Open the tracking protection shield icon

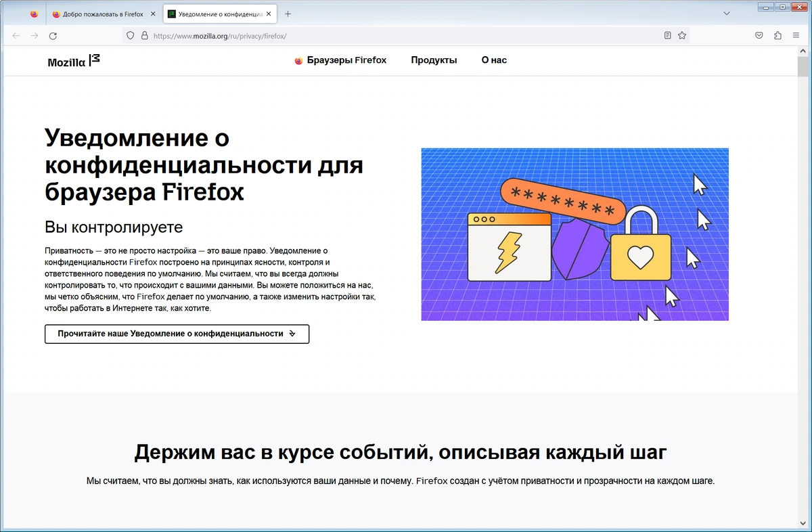pos(131,36)
